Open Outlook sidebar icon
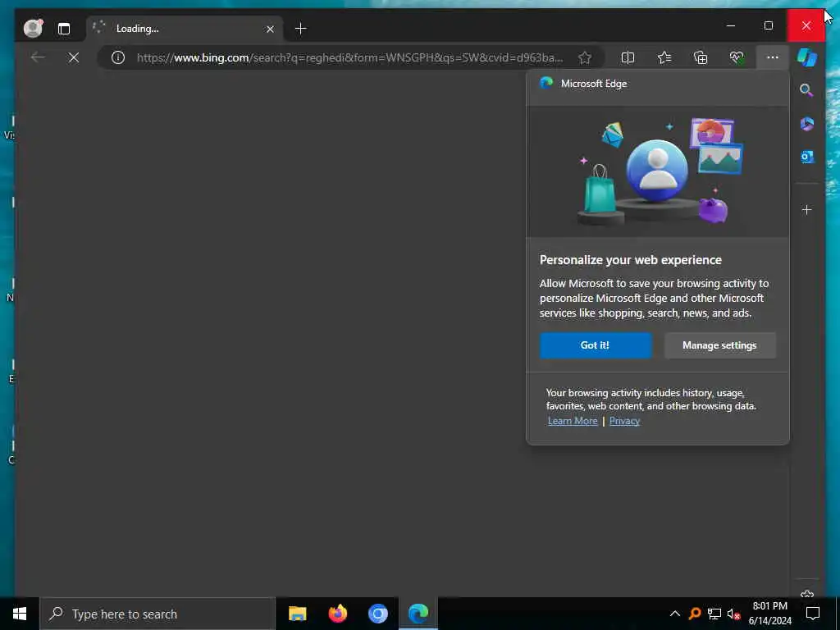 pyautogui.click(x=807, y=157)
